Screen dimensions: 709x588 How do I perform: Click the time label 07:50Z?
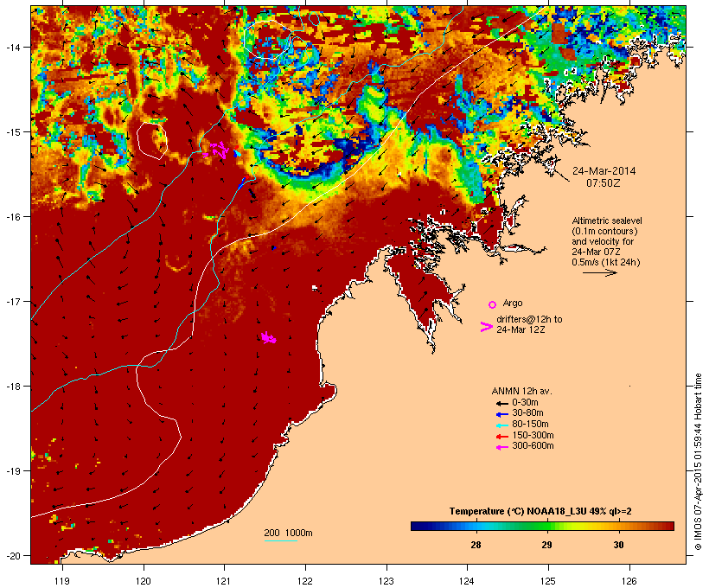pos(604,183)
